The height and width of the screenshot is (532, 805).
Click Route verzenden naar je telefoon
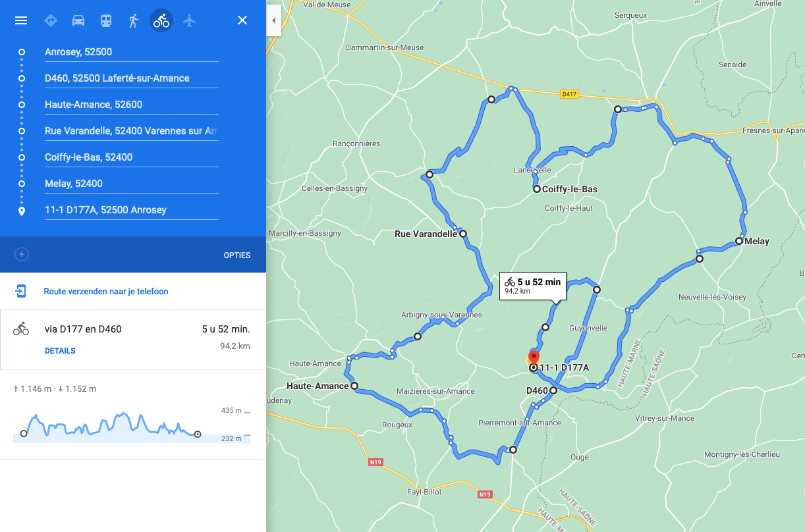106,291
